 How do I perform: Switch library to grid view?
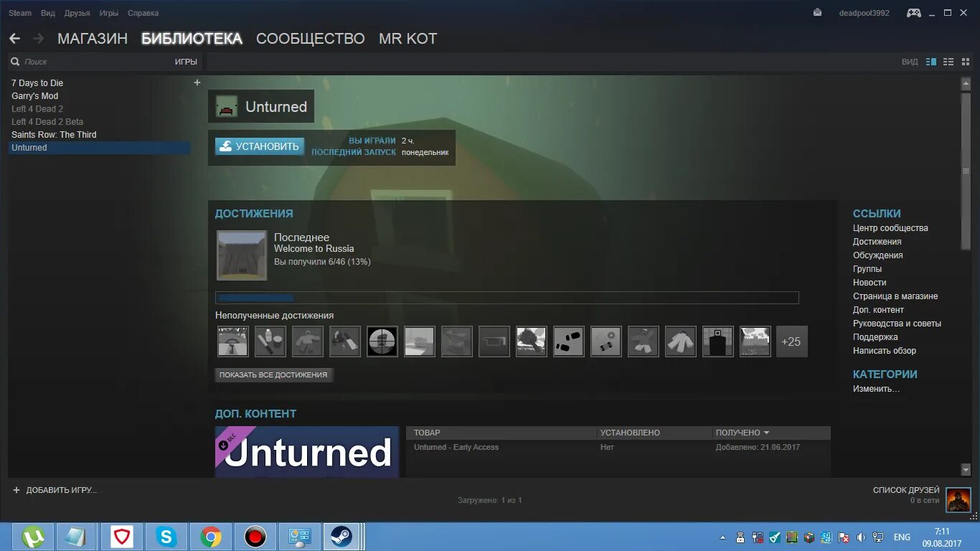tap(965, 62)
